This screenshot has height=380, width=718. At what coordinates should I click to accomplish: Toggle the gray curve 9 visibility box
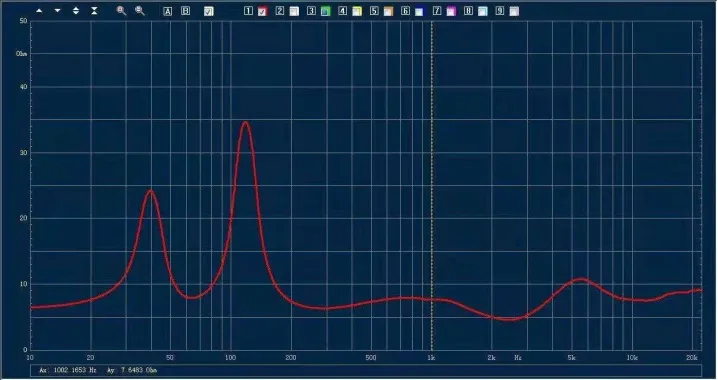[x=514, y=11]
